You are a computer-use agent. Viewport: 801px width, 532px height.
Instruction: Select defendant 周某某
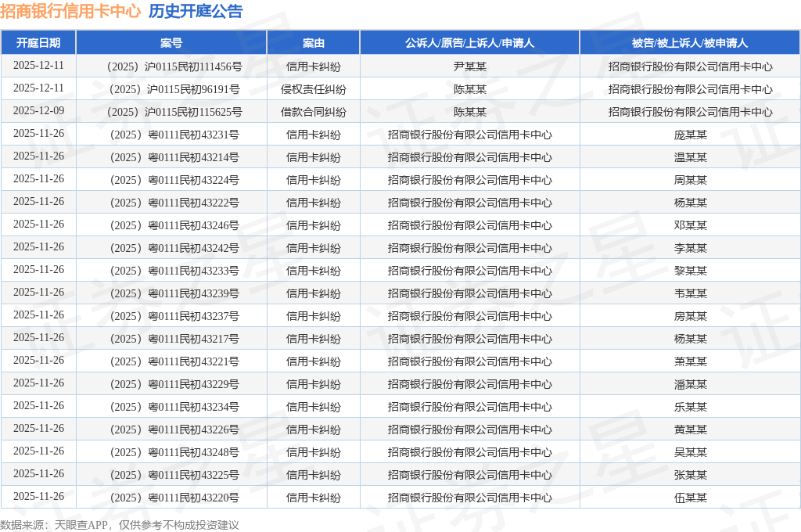[690, 180]
